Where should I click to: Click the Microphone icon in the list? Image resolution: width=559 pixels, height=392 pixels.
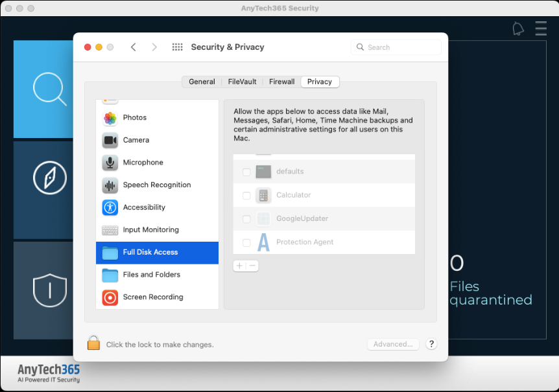(x=110, y=163)
